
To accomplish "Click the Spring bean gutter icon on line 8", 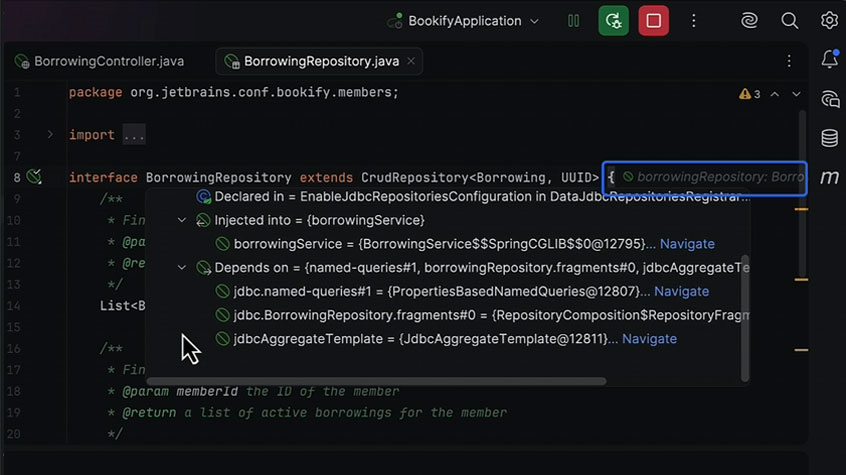I will 34,177.
